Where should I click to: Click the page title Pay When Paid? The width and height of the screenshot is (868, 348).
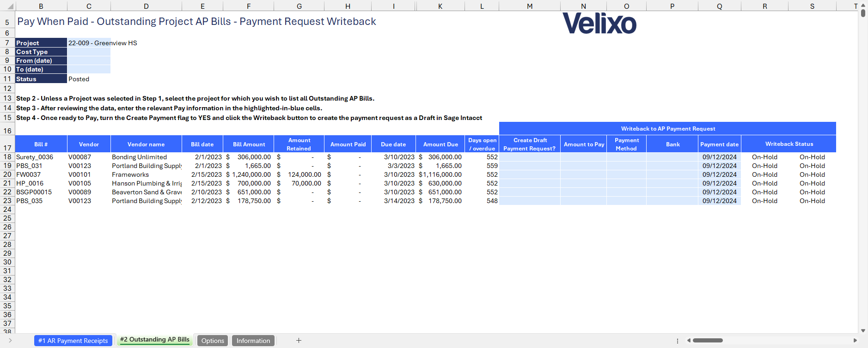(196, 22)
